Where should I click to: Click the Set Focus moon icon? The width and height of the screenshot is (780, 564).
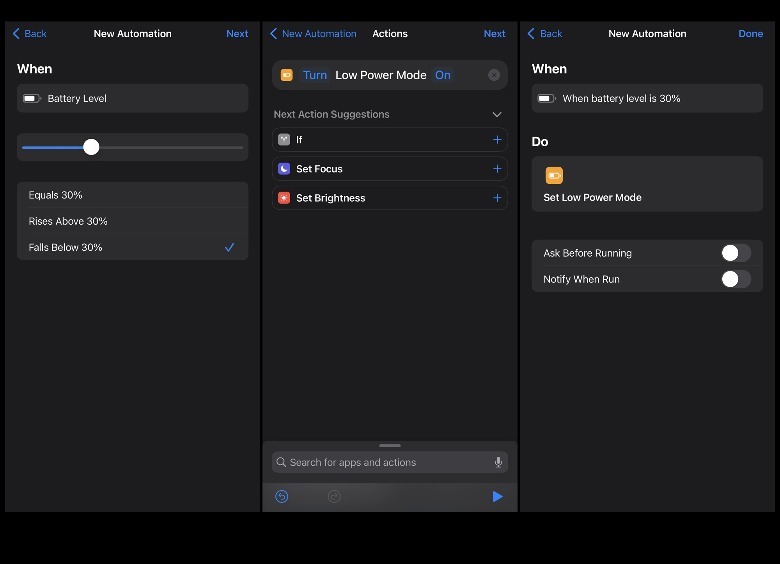284,169
